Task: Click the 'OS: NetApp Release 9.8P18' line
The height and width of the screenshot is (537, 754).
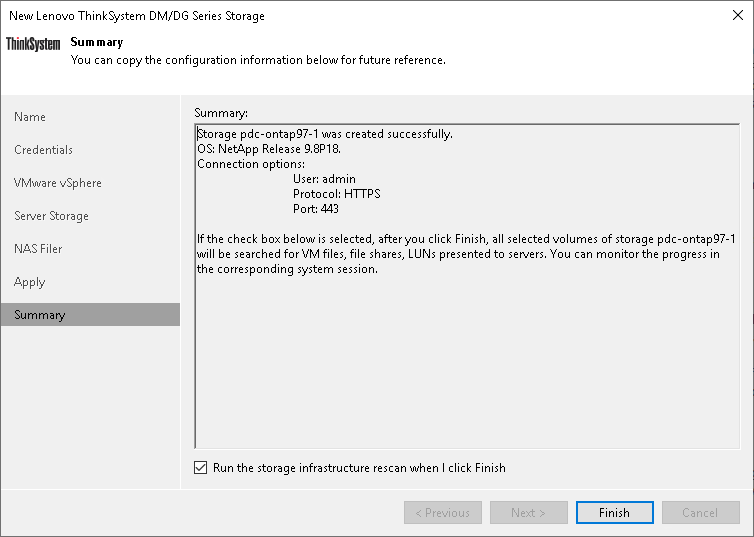Action: (269, 149)
